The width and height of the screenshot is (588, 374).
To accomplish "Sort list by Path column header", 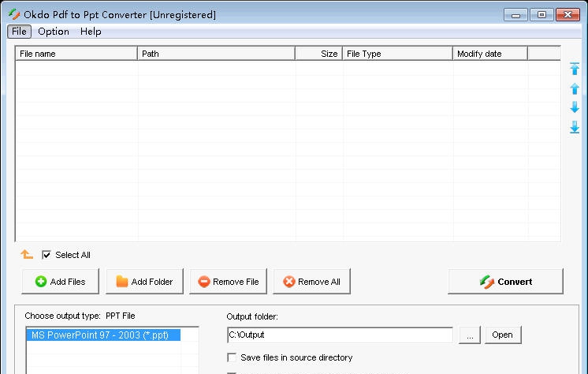I will click(217, 54).
